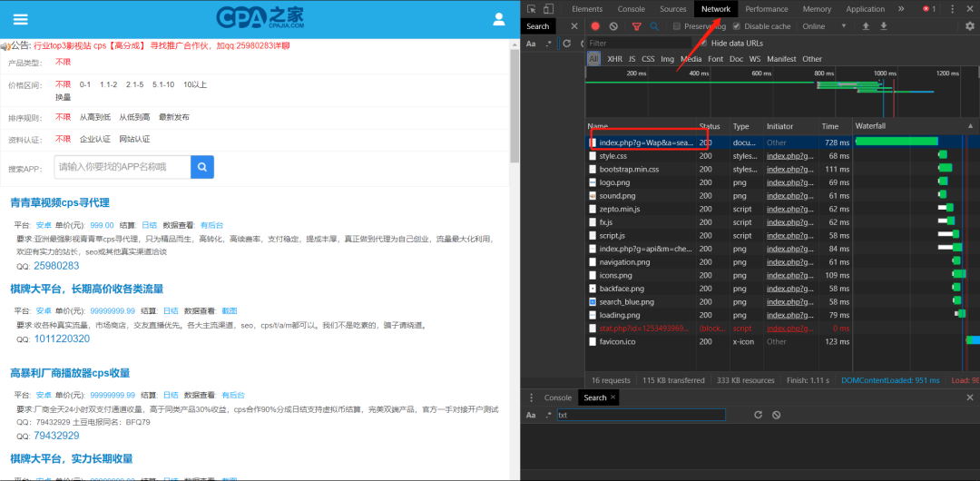Filter requests by Img
This screenshot has width=980, height=481.
coord(668,59)
